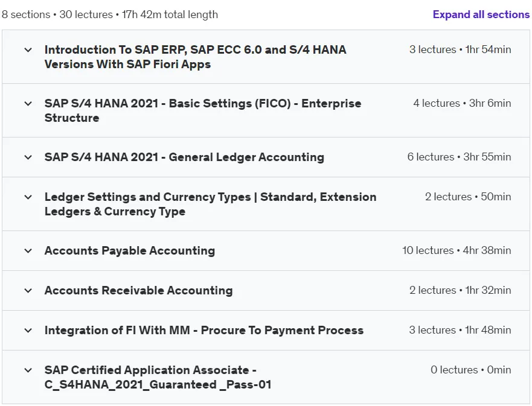Screen dimensions: 532x406
Task: Expand the SAP Certified Application Associate chevron
Action: (x=28, y=370)
